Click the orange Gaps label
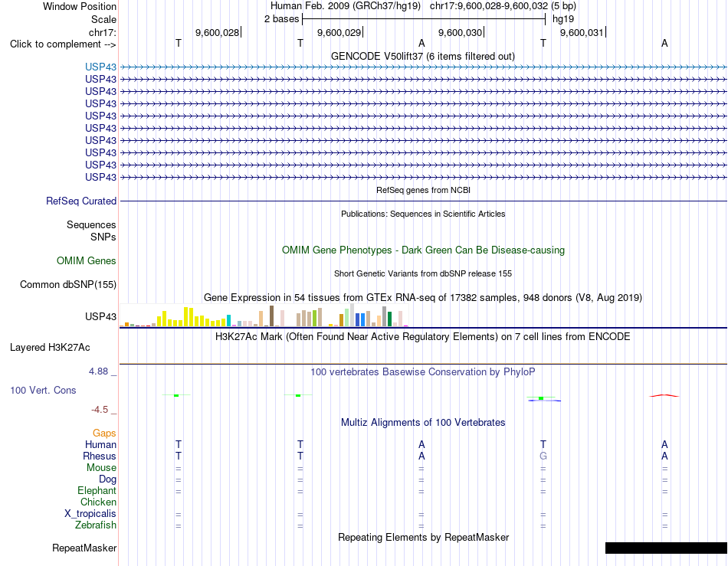Viewport: 728px width, 566px height. click(104, 433)
